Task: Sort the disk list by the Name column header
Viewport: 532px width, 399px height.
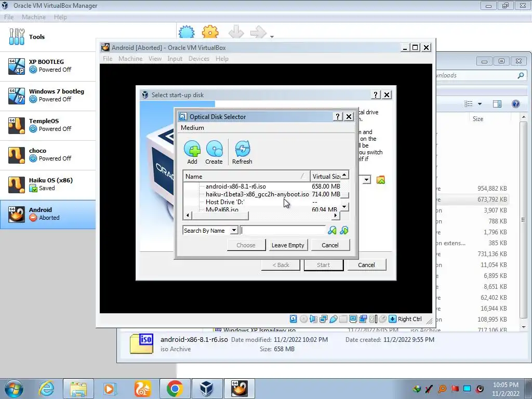Action: (x=246, y=177)
